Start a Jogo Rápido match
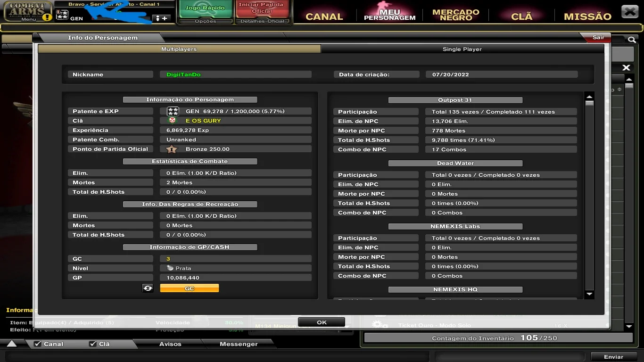Screen dimensions: 644x362 (x=205, y=8)
